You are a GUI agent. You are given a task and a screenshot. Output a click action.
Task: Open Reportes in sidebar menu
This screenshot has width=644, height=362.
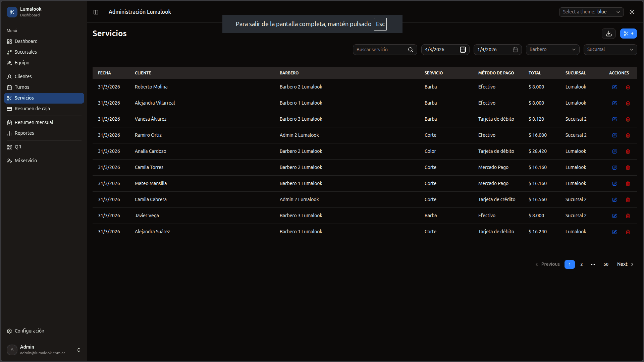click(44, 133)
